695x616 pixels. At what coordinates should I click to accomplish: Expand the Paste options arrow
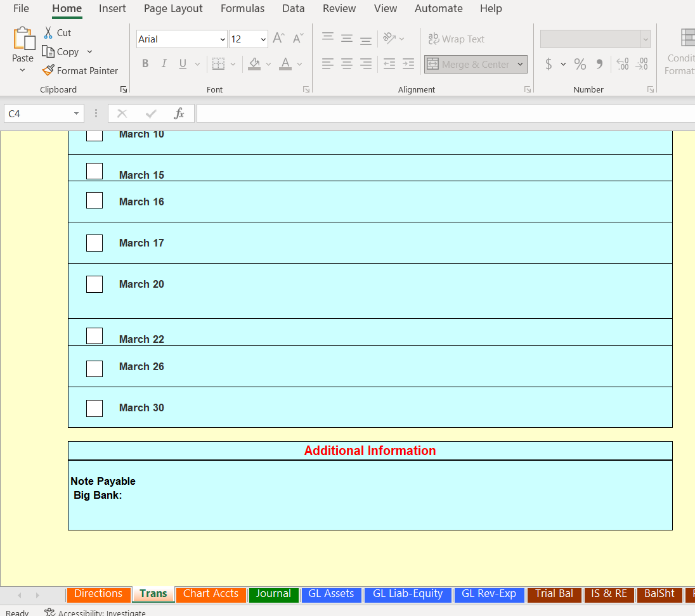click(23, 70)
